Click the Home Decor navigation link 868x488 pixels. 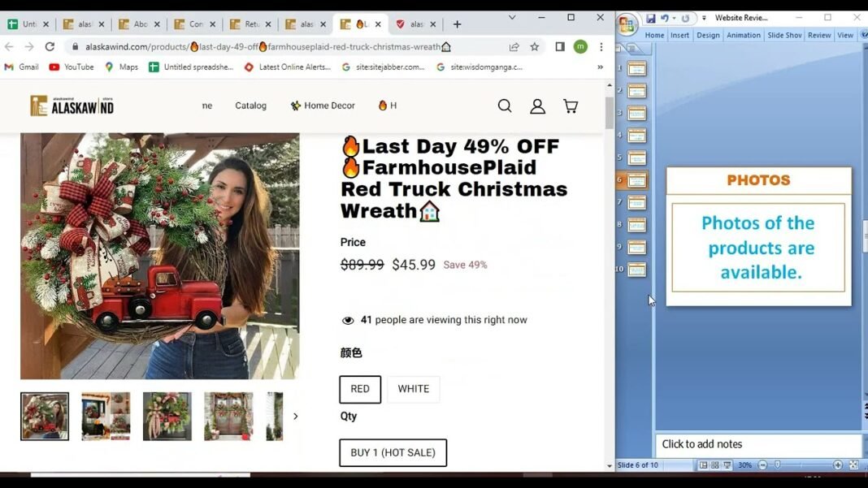click(x=323, y=106)
